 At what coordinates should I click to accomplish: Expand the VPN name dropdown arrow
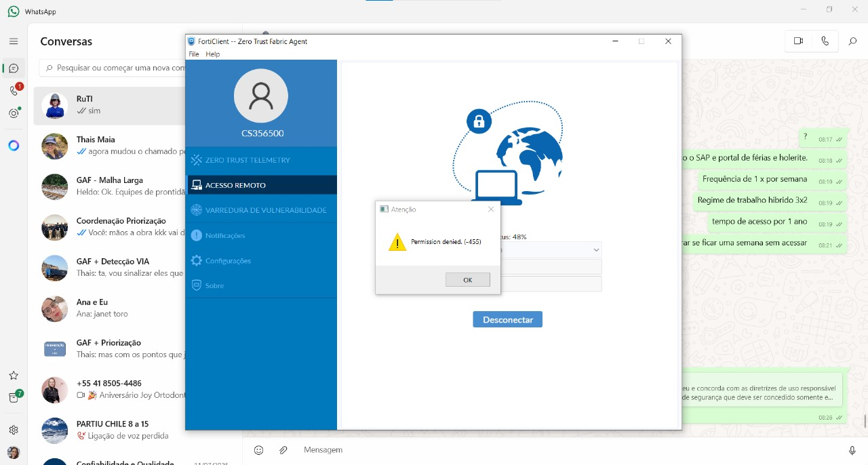click(595, 250)
